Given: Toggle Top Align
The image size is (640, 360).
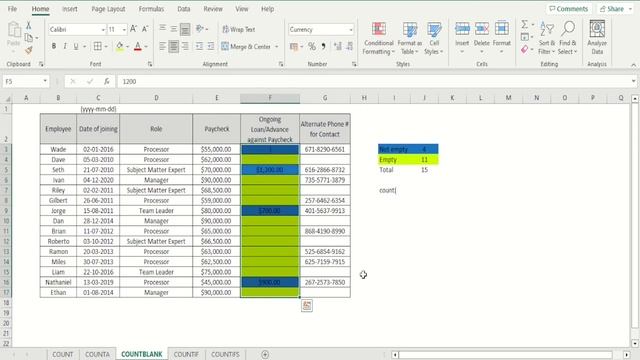Looking at the screenshot, I should [x=162, y=29].
